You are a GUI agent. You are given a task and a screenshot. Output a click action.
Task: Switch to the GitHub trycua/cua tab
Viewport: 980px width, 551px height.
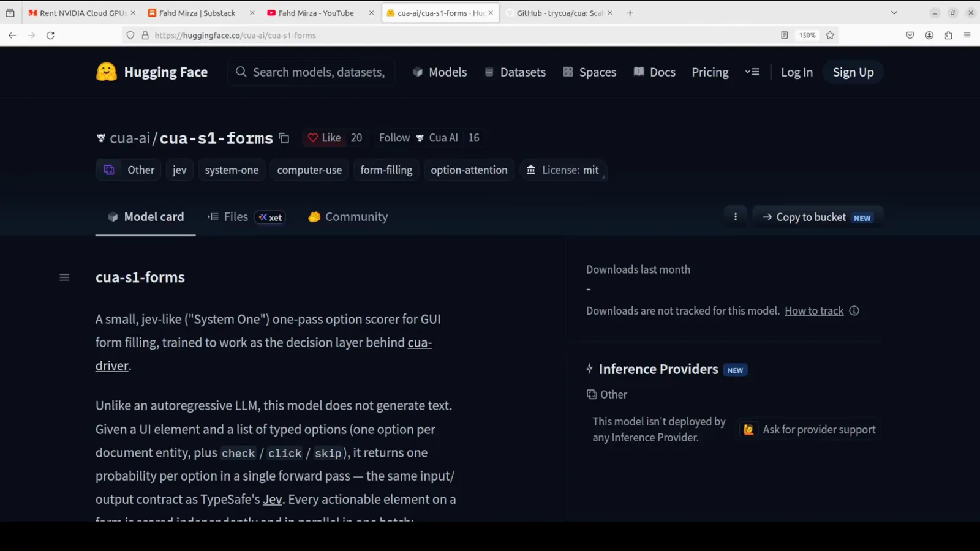click(559, 13)
